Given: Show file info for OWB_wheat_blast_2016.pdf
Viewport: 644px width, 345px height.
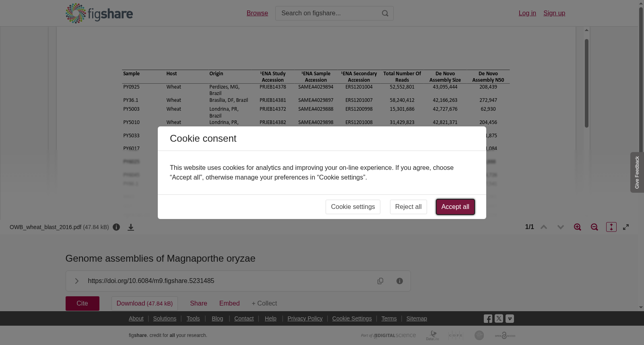Looking at the screenshot, I should pyautogui.click(x=116, y=227).
